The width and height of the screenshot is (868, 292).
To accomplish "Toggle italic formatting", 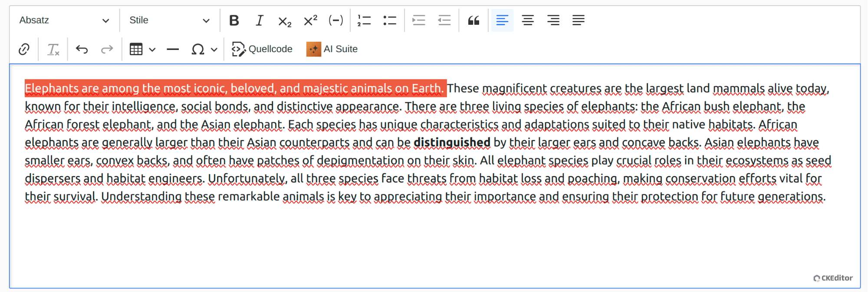I will tap(260, 20).
